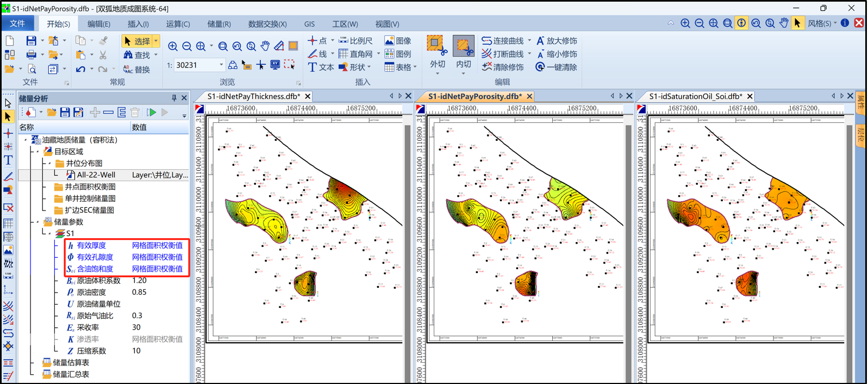Screen dimensions: 868x384
Task: Click the undo arrow in 常规 group
Action: coord(80,69)
